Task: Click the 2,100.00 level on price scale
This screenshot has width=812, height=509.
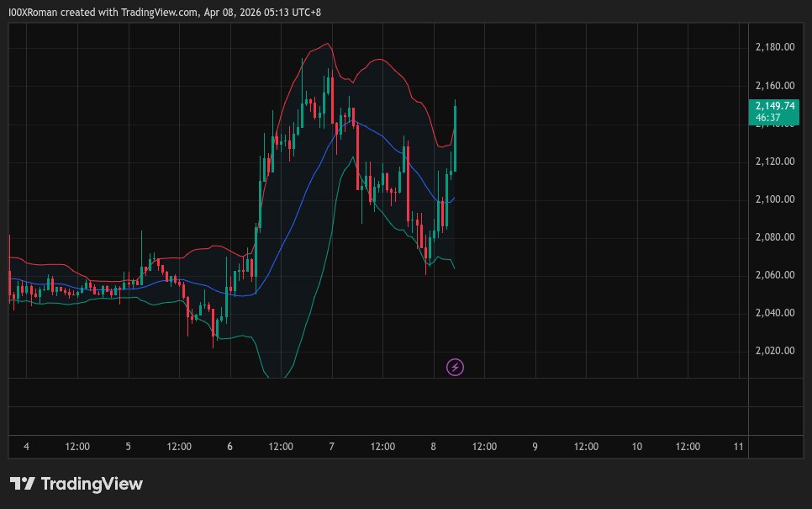Action: tap(774, 199)
